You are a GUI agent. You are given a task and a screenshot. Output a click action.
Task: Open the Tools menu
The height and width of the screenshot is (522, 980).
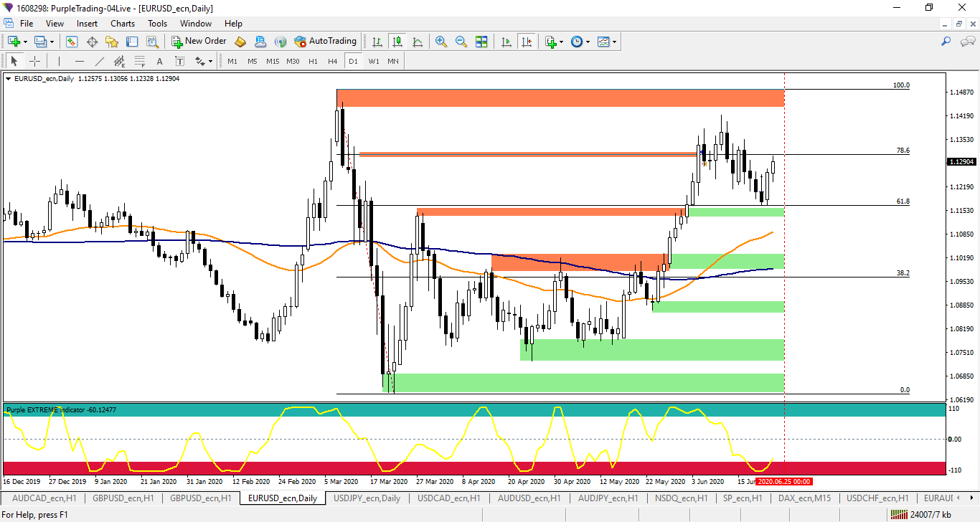(157, 24)
